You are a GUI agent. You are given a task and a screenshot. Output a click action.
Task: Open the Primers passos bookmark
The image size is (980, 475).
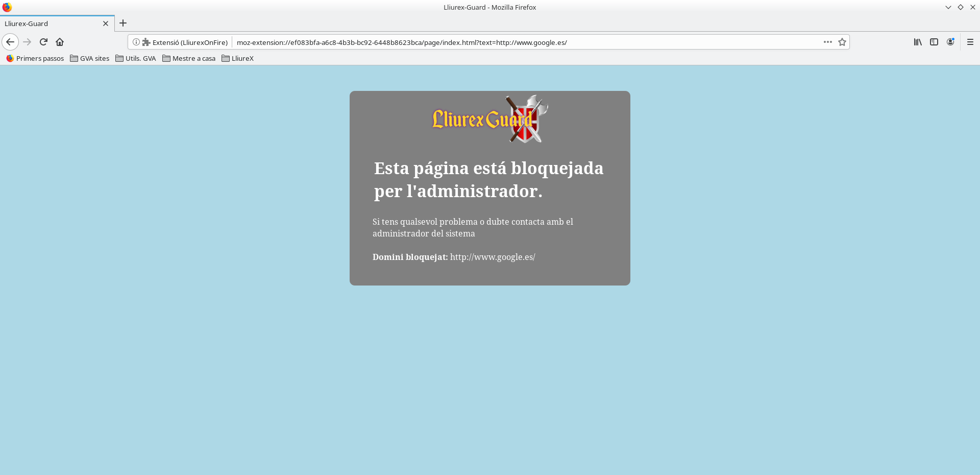click(35, 58)
